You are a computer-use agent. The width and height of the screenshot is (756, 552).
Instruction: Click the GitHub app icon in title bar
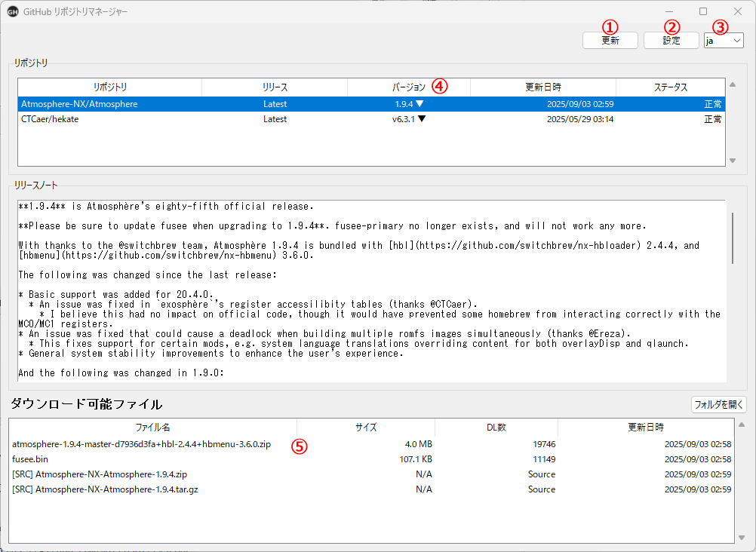[13, 11]
